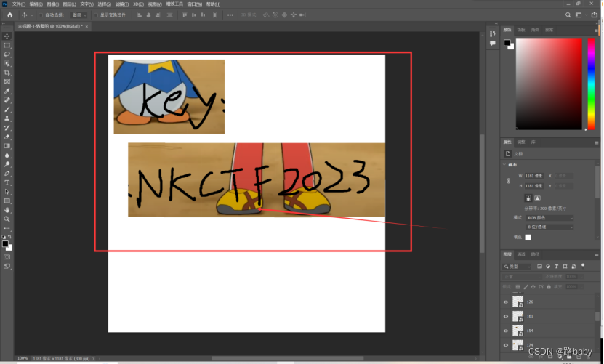Screen dimensions: 604x364
Task: Select the Lasso tool
Action: click(x=7, y=54)
